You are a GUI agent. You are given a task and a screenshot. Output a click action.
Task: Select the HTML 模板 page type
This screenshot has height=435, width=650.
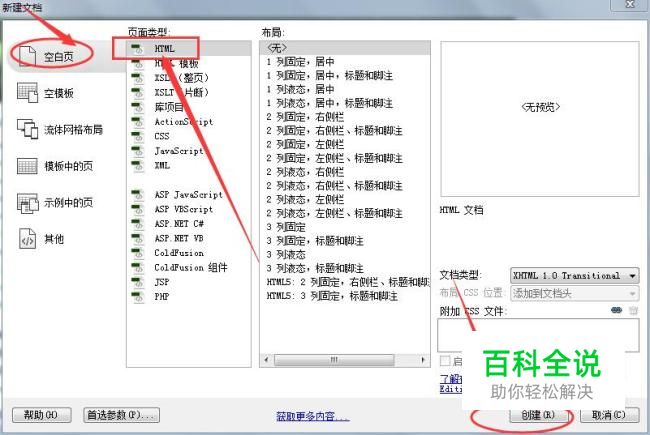(x=177, y=63)
